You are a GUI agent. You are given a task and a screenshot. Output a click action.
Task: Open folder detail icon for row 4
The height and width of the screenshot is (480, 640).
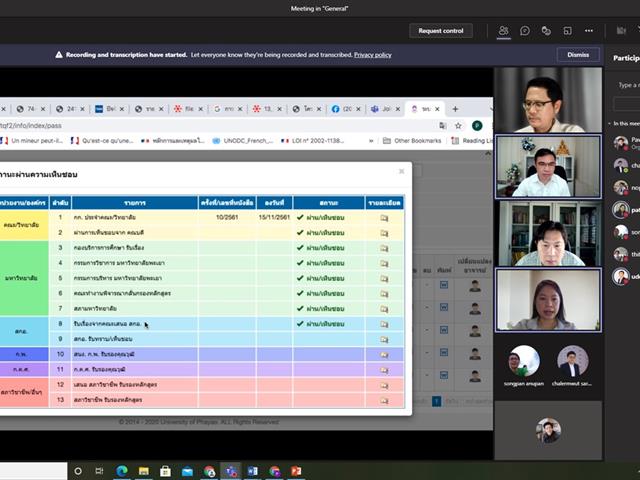click(384, 263)
